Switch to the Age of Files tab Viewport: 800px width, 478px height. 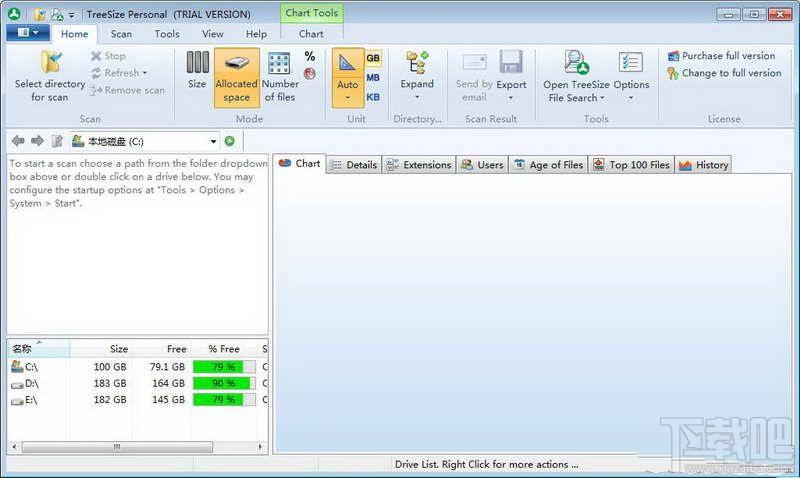point(548,165)
